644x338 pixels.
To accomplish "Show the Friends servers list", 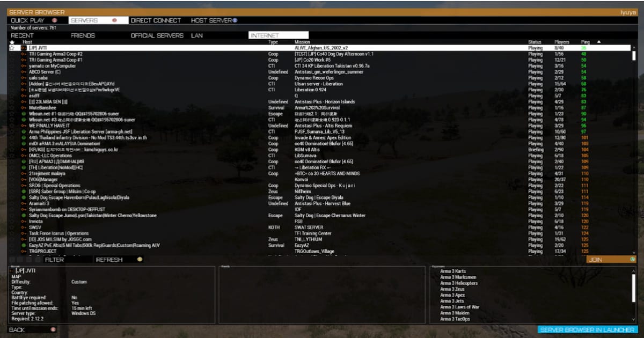I will click(x=83, y=36).
